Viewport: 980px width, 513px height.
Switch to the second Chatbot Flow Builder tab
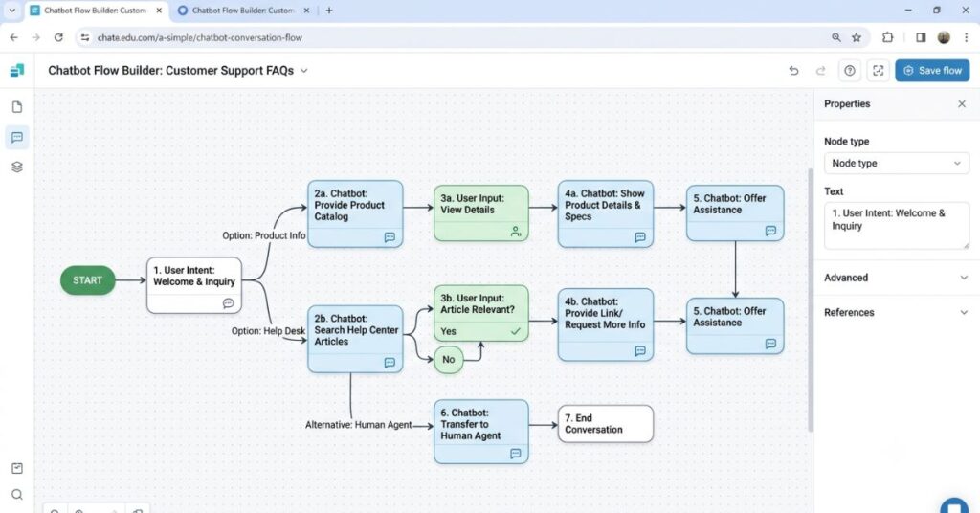pyautogui.click(x=243, y=11)
